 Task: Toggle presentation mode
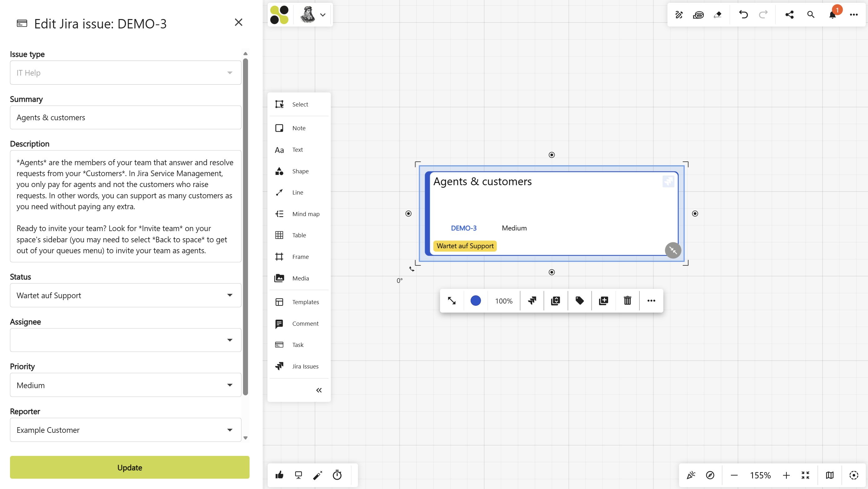(x=299, y=475)
